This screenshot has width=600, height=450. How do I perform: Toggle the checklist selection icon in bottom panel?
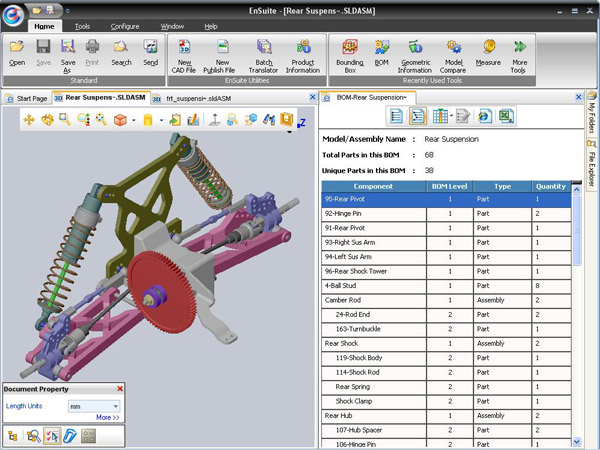52,436
